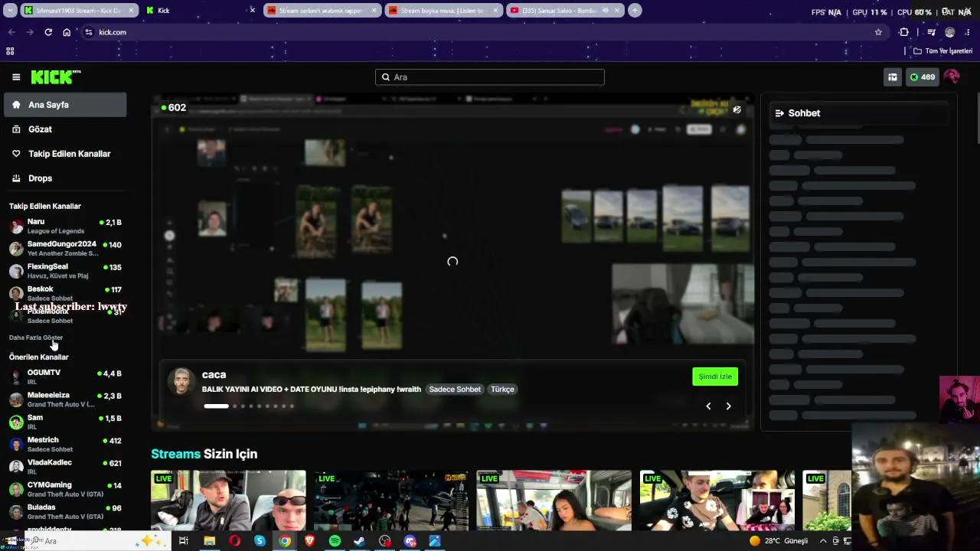Click the Kick logo
Image resolution: width=980 pixels, height=551 pixels.
point(56,77)
